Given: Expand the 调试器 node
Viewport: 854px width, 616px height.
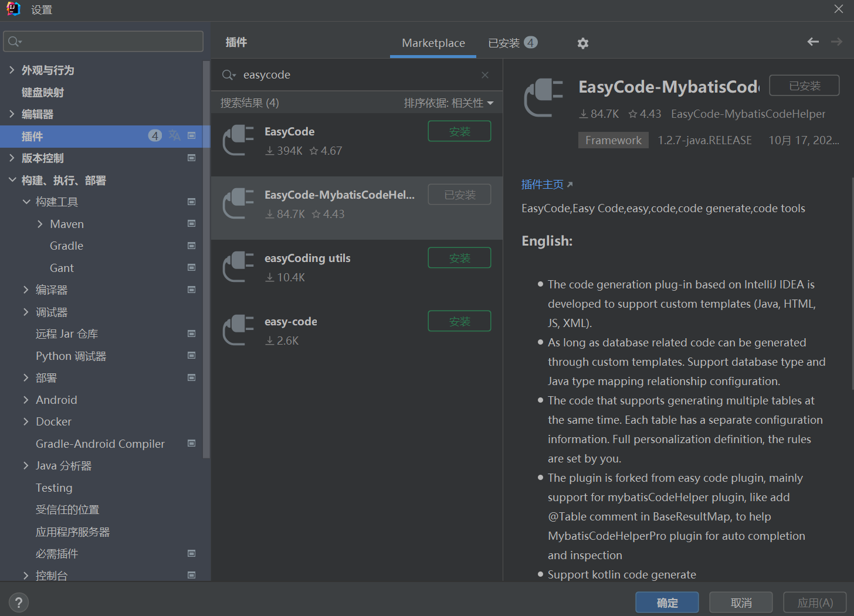Looking at the screenshot, I should (26, 312).
